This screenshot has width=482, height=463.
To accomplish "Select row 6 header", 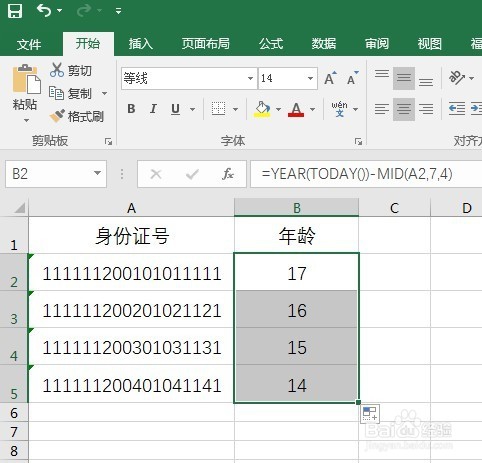I will coord(14,413).
